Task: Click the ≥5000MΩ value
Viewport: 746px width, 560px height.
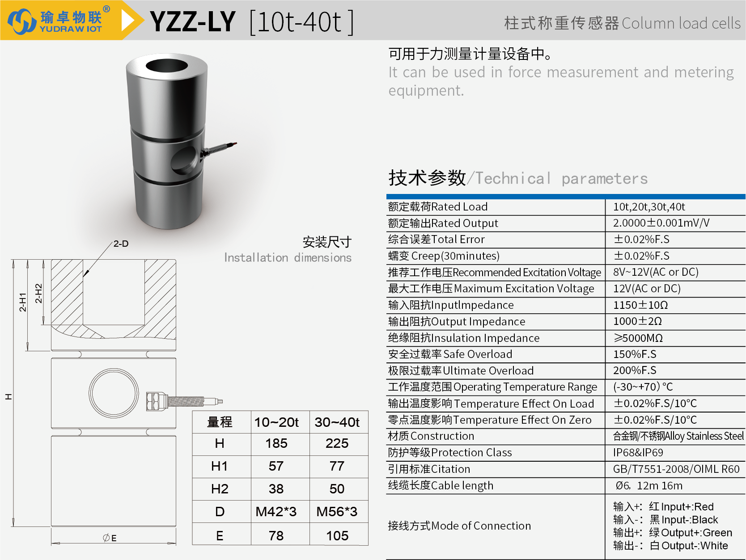Action: [638, 338]
